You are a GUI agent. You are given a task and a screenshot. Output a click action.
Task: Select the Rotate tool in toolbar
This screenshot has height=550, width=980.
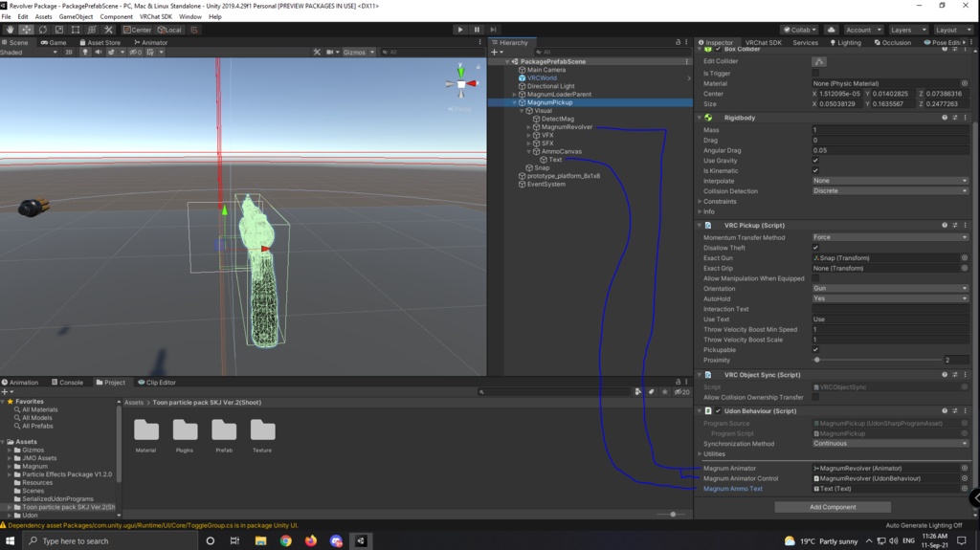pos(42,30)
